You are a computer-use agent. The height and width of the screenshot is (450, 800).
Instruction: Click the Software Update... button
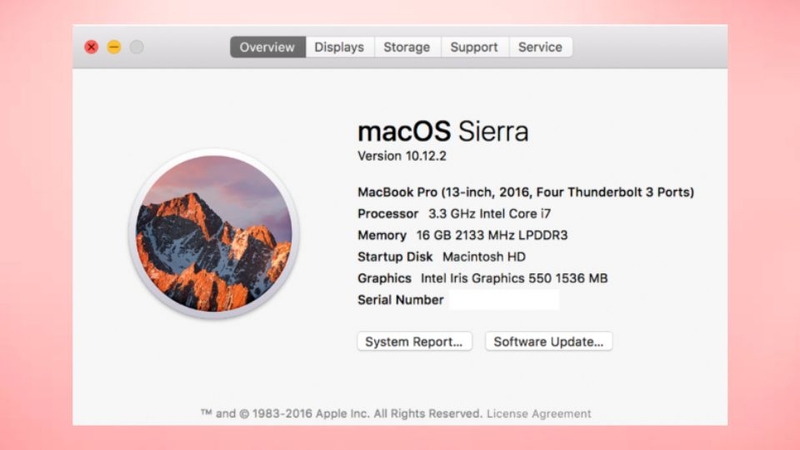tap(548, 341)
